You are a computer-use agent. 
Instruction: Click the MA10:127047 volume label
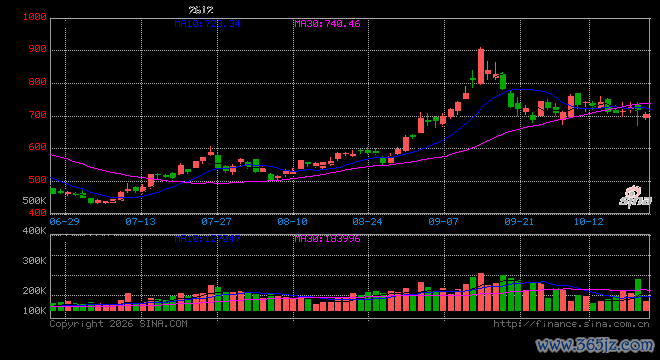click(x=207, y=239)
